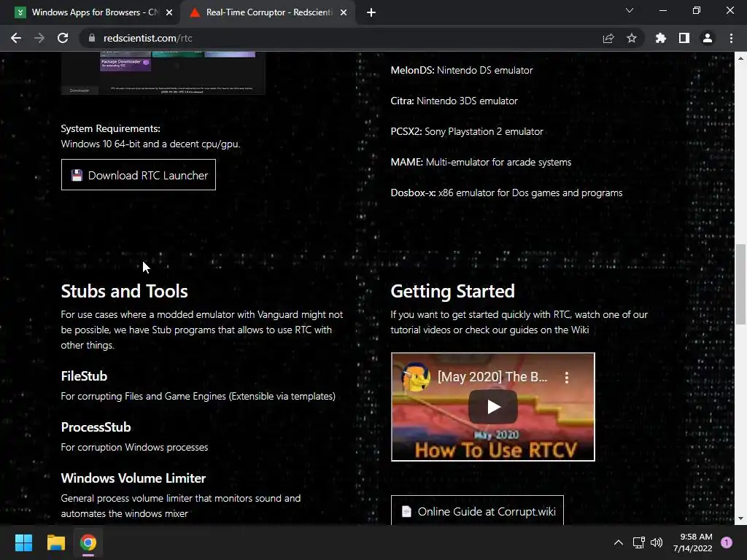Open network settings tray icon
This screenshot has width=747, height=560.
638,542
